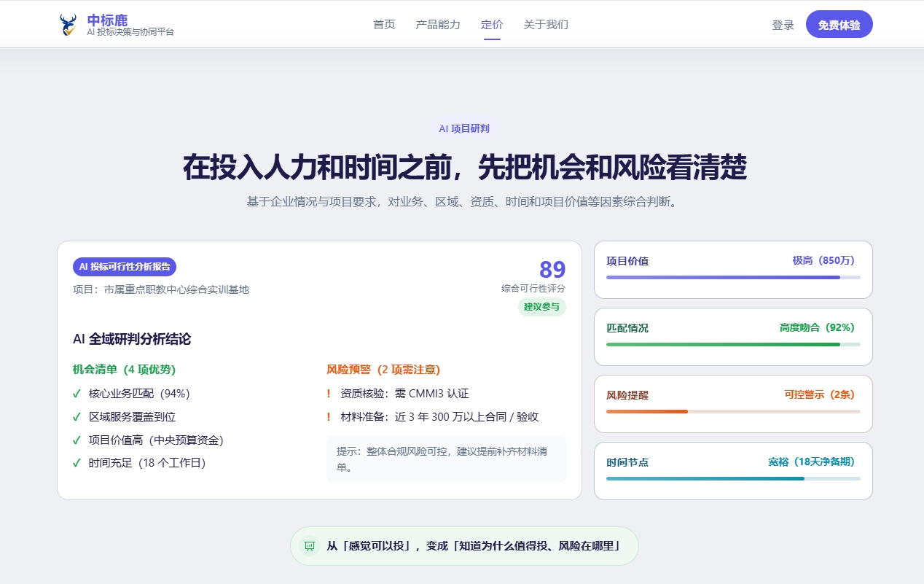Click the 机会清单（4 项优势）heading
The height and width of the screenshot is (584, 924).
[x=124, y=370]
